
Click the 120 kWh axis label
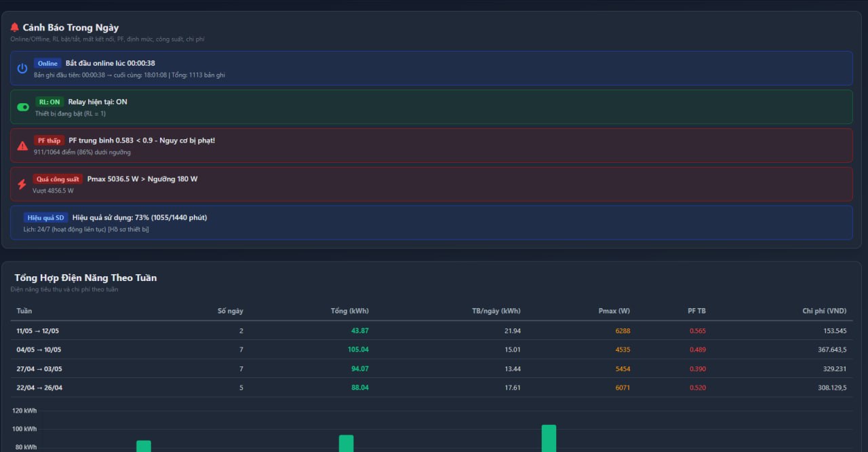click(x=24, y=411)
